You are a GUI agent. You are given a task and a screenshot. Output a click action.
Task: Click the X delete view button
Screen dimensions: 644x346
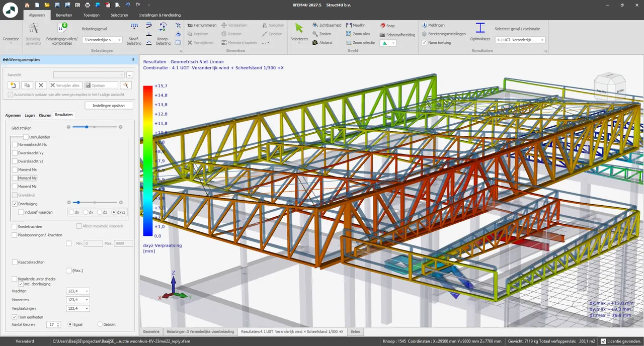pyautogui.click(x=41, y=85)
